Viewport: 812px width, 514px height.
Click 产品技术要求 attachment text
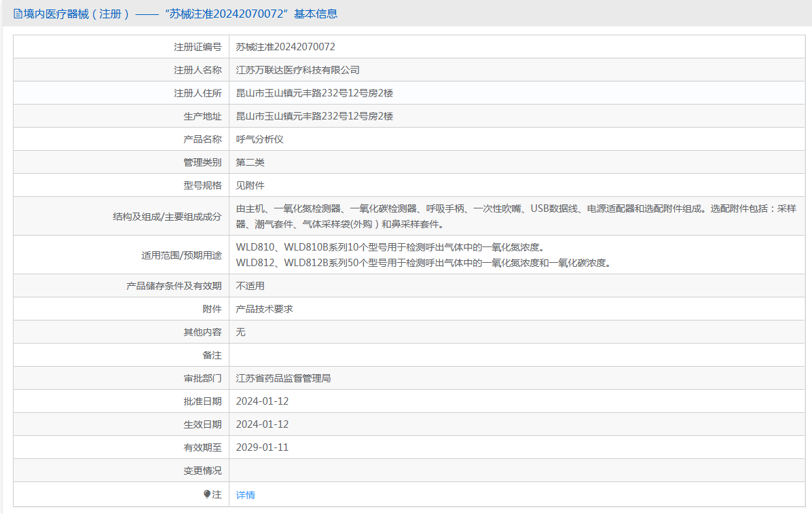point(264,309)
